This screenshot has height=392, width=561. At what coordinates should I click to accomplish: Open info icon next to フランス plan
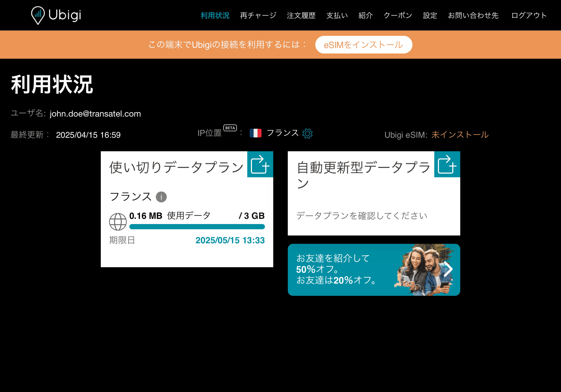tap(161, 197)
